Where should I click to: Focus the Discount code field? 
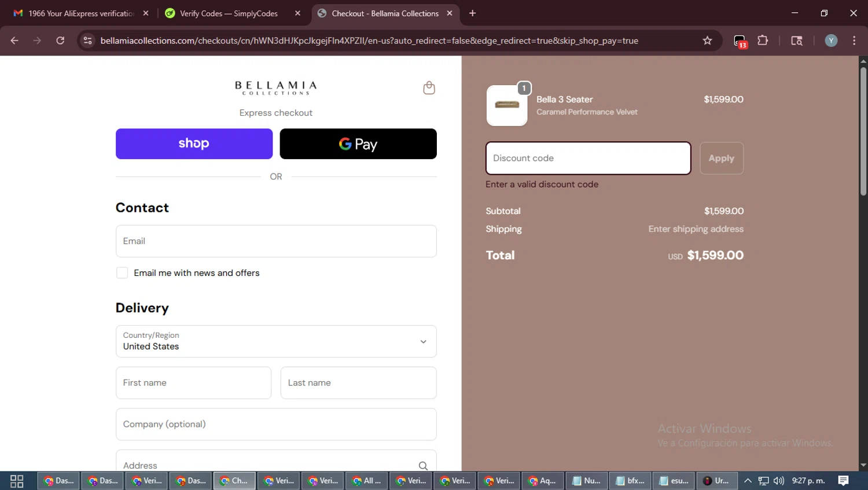tap(589, 158)
